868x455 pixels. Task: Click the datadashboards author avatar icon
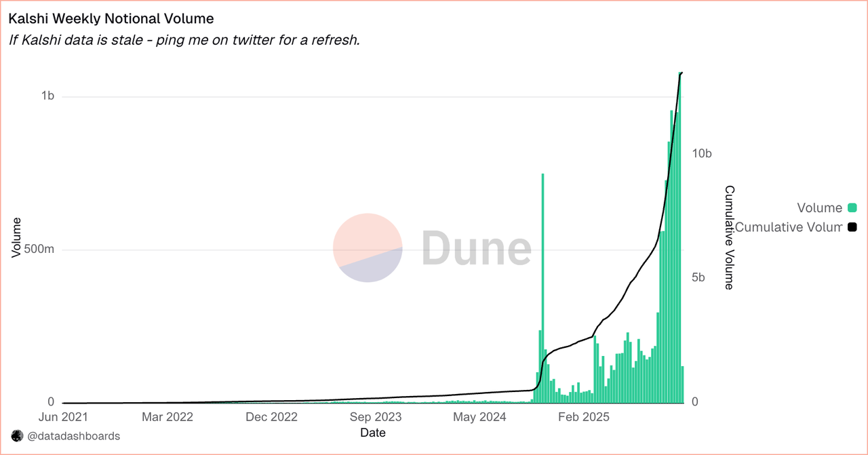17,436
